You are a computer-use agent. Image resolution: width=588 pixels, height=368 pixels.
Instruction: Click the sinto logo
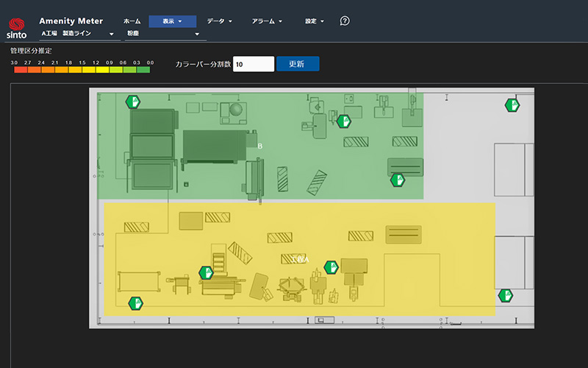click(16, 29)
